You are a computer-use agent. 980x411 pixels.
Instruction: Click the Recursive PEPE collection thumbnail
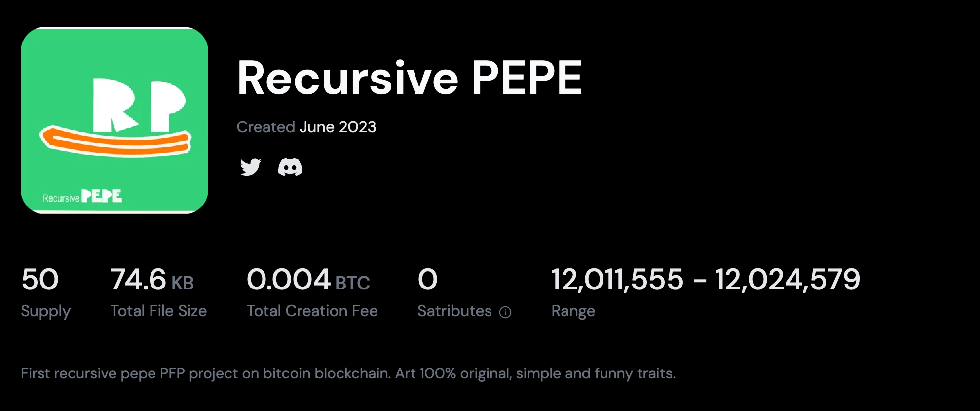tap(114, 120)
